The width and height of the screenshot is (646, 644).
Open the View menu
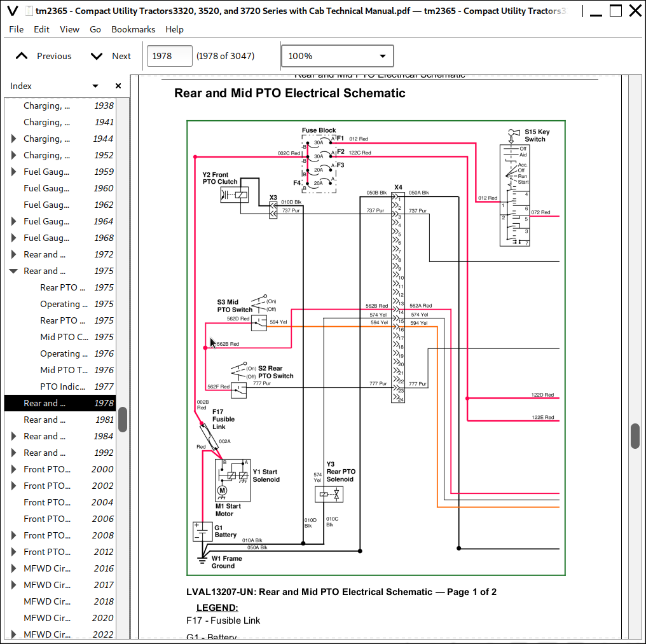69,29
